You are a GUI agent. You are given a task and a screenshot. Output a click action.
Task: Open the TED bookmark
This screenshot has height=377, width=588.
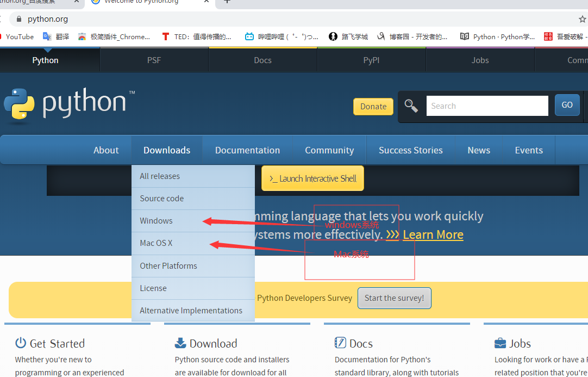[197, 37]
